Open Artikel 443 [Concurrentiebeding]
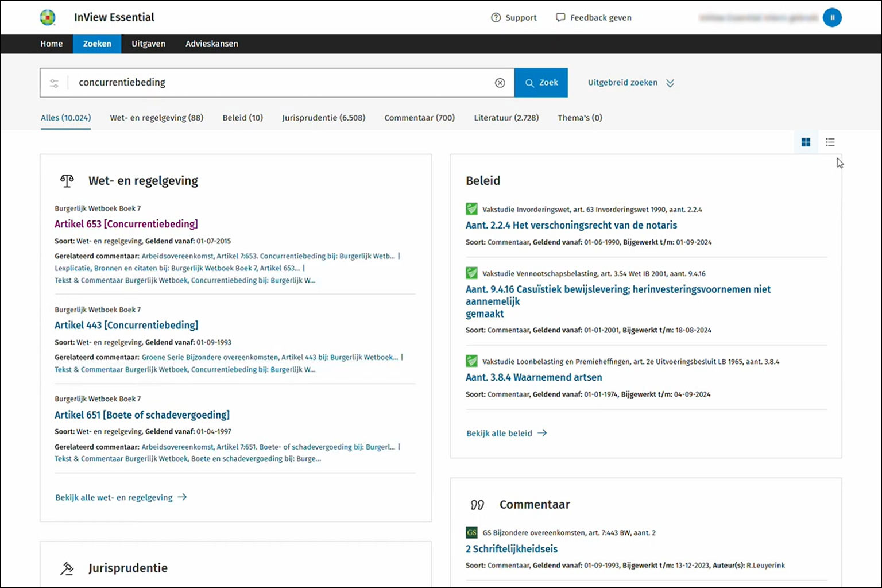 pos(126,325)
